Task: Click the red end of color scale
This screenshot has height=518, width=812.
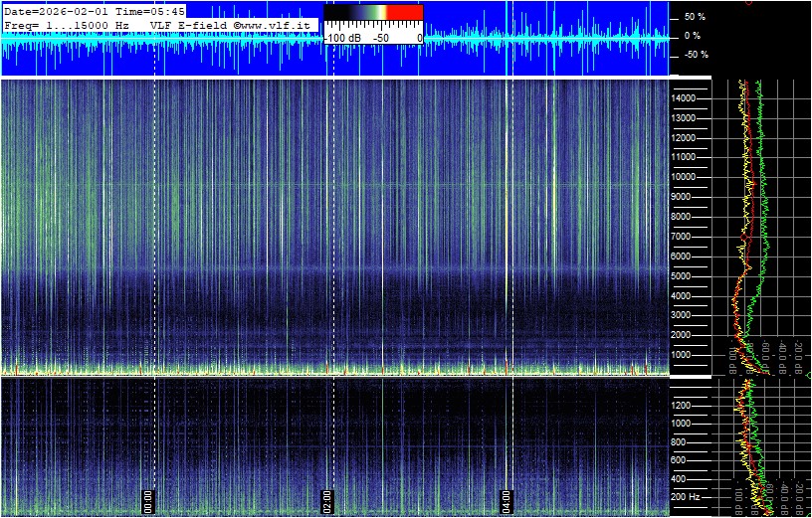Action: (x=404, y=12)
